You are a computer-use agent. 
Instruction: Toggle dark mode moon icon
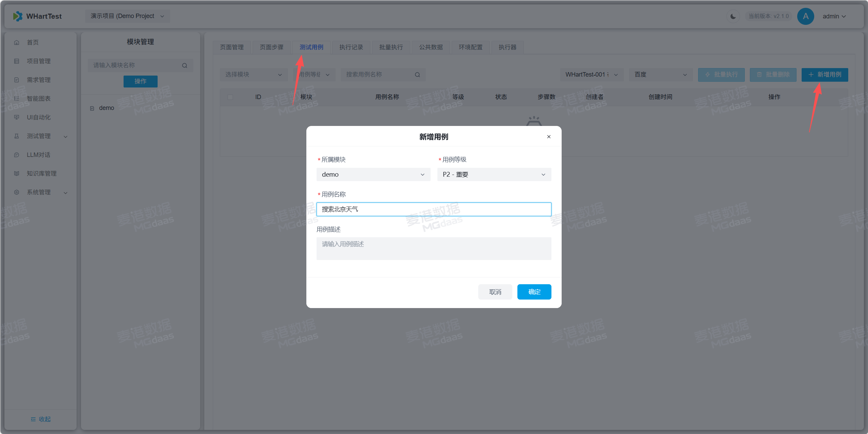pos(733,16)
